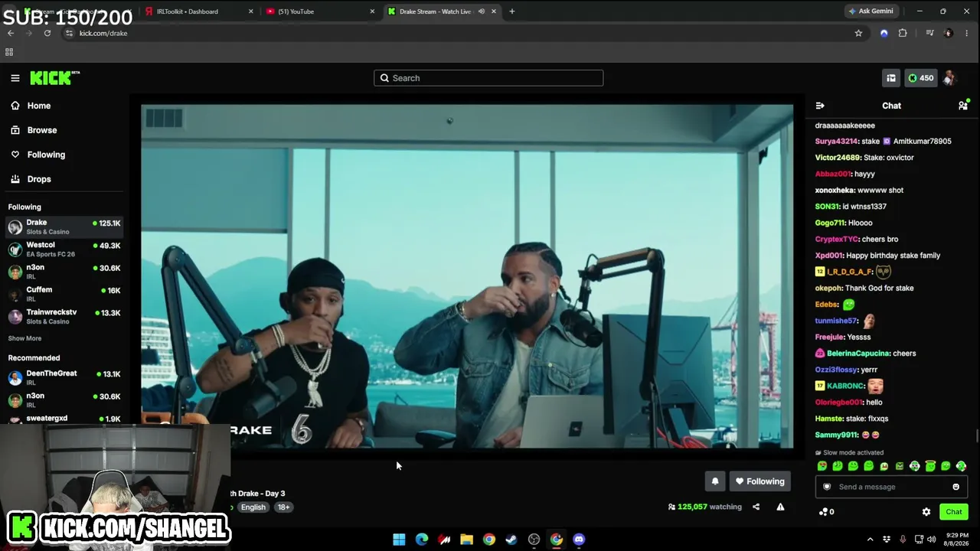Click the Following heart button

760,481
